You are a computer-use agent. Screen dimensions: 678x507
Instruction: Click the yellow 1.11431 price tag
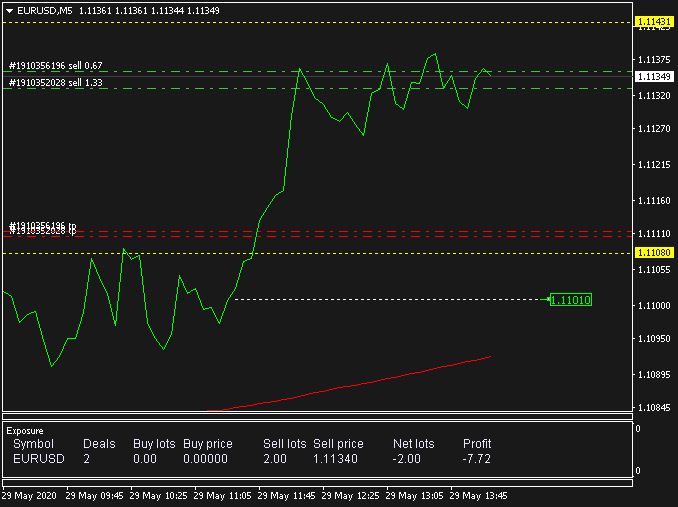click(654, 22)
